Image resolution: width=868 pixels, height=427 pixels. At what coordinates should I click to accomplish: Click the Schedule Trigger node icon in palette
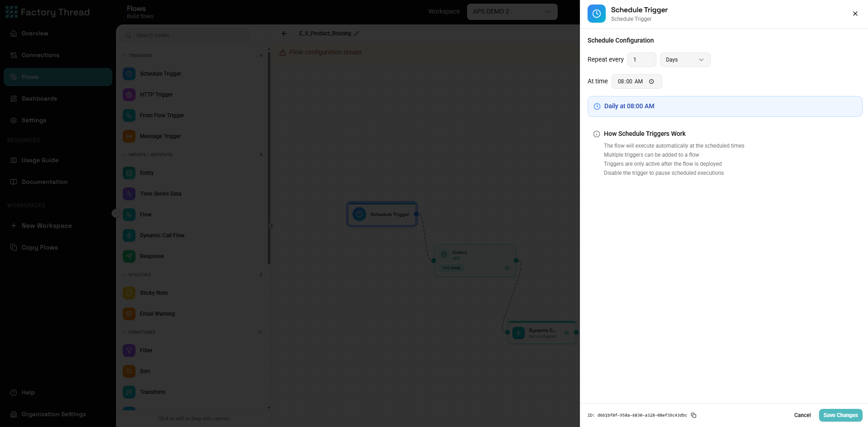pyautogui.click(x=129, y=74)
